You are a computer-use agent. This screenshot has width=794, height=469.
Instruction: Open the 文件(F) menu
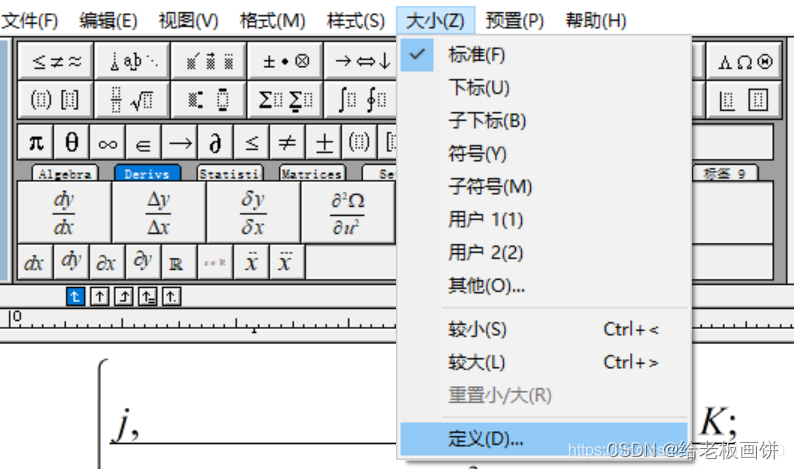pyautogui.click(x=30, y=21)
